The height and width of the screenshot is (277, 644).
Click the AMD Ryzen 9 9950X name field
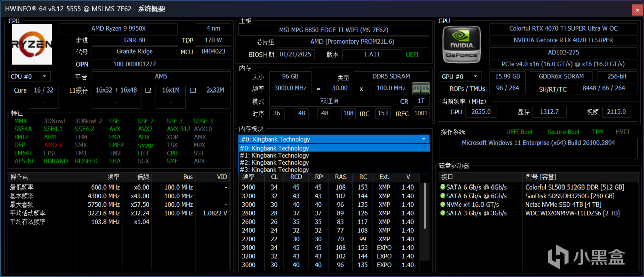(118, 29)
